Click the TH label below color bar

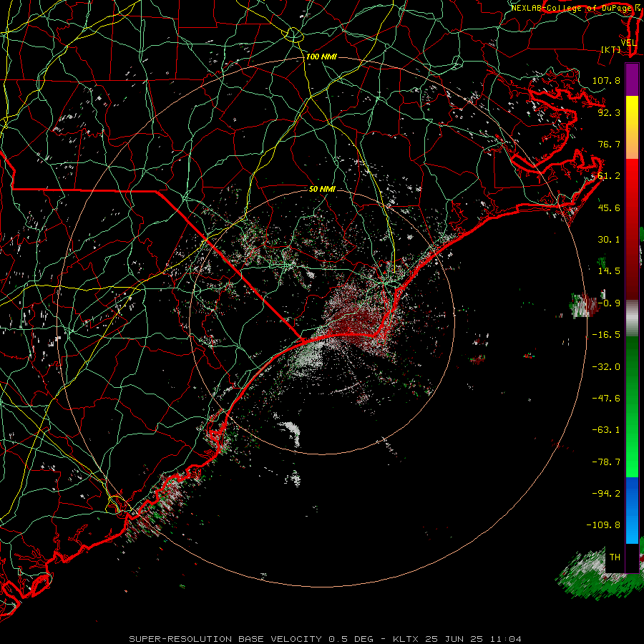point(615,557)
